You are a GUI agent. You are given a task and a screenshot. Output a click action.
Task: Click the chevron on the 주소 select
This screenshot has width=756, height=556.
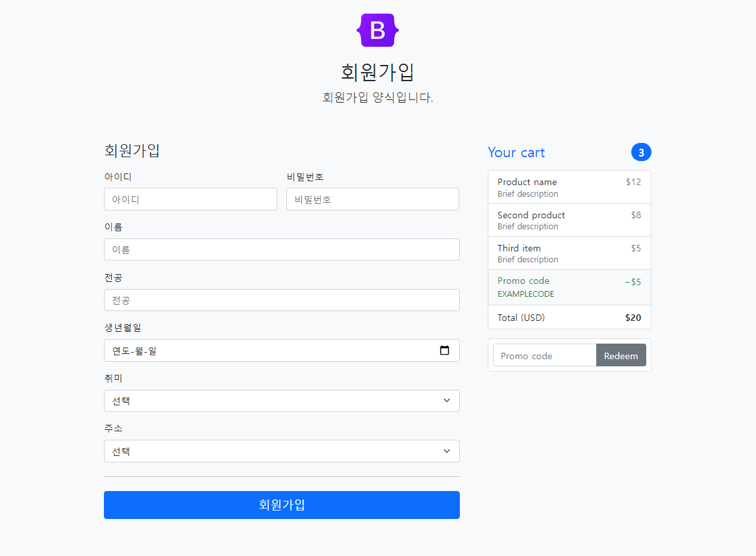pyautogui.click(x=447, y=451)
